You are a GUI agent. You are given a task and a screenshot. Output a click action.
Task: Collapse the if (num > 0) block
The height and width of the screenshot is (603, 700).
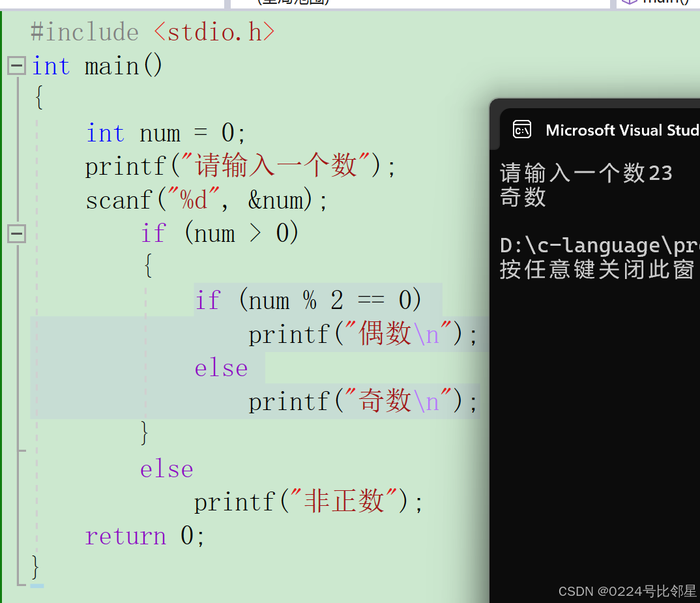(16, 233)
